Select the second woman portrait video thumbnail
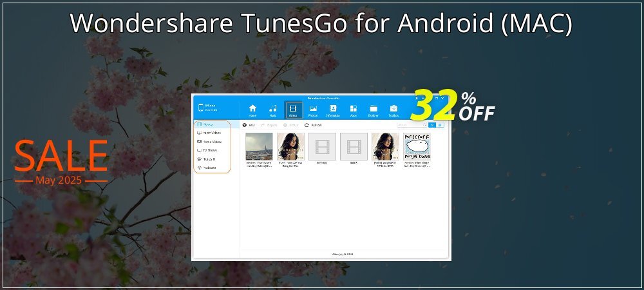 [x=385, y=146]
